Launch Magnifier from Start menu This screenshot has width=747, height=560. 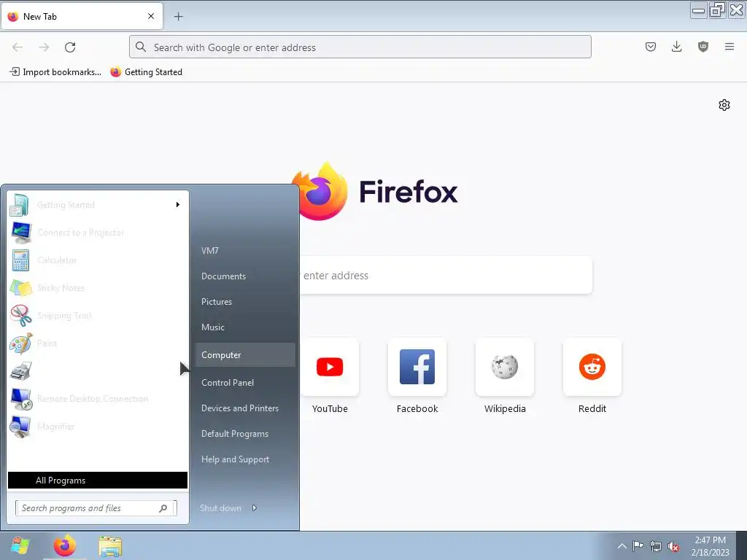click(x=98, y=426)
